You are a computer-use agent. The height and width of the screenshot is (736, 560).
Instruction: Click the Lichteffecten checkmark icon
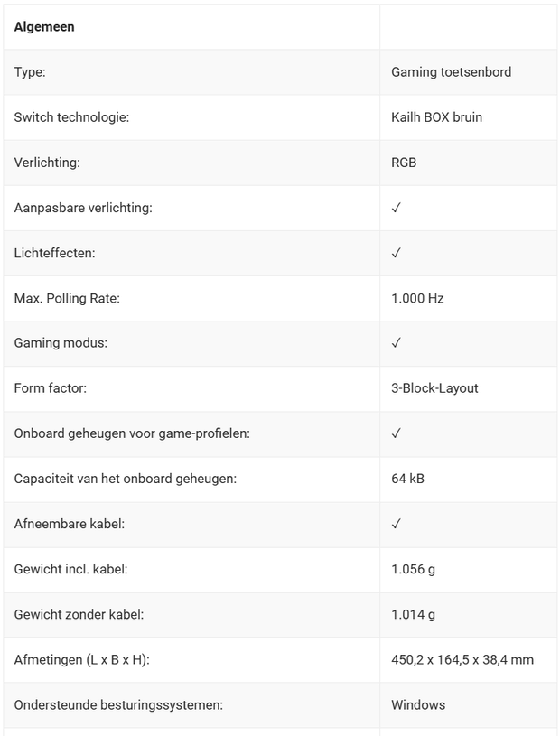click(397, 253)
